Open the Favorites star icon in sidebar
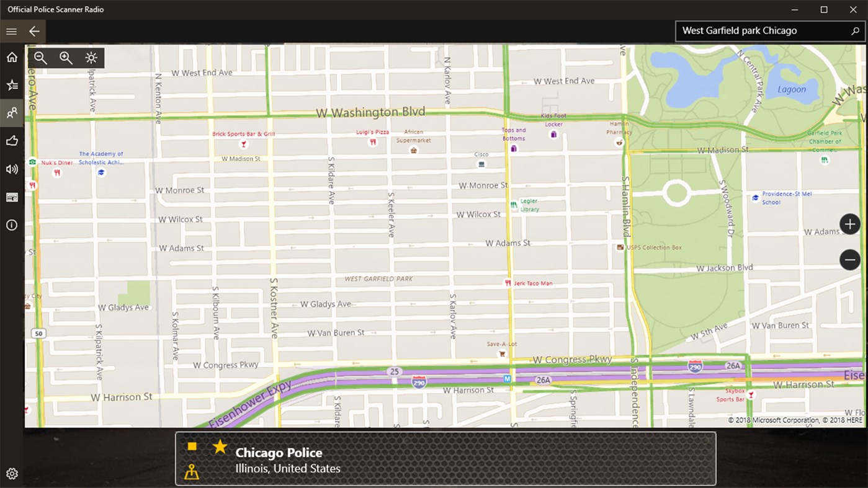The image size is (868, 488). [11, 84]
